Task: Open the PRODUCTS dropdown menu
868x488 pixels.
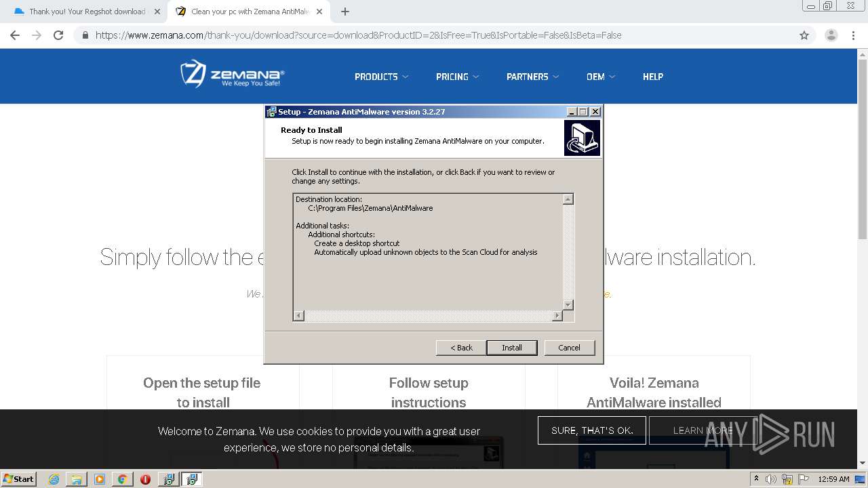Action: pyautogui.click(x=381, y=77)
